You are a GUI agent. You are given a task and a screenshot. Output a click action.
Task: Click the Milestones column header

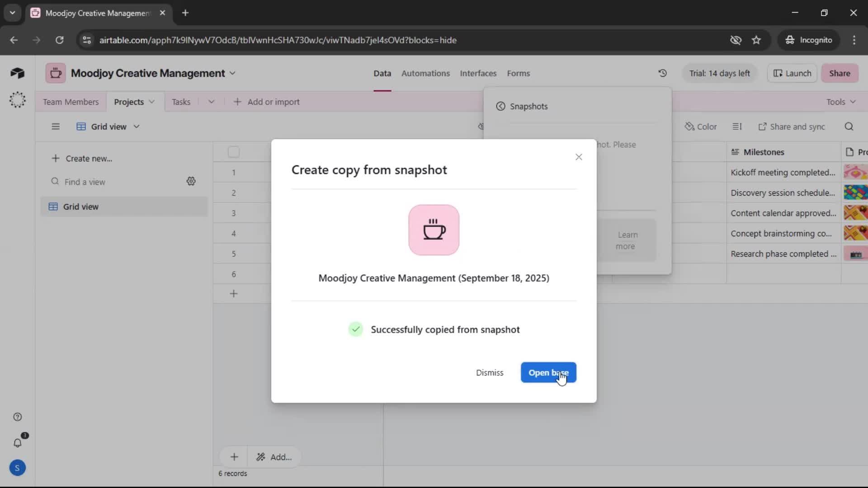(783, 152)
